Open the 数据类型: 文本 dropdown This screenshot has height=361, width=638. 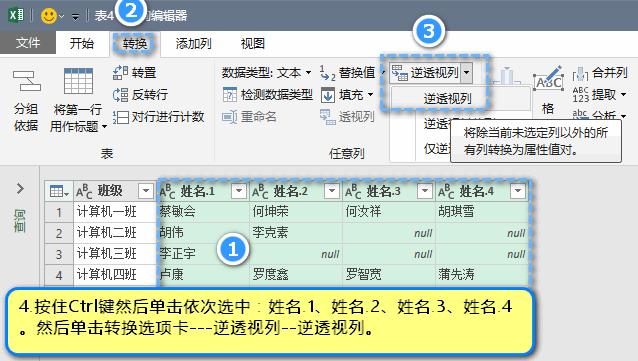[267, 73]
